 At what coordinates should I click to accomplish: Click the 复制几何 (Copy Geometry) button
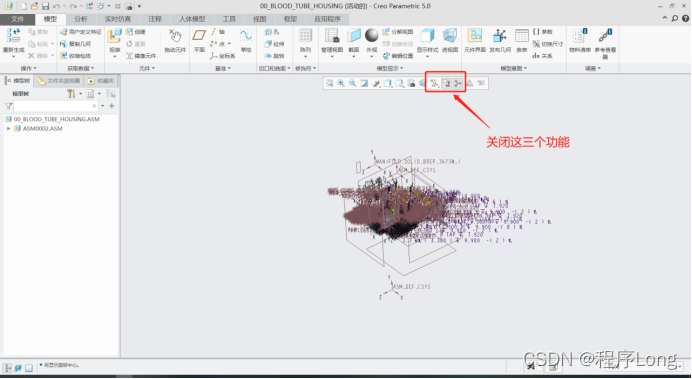pyautogui.click(x=75, y=44)
